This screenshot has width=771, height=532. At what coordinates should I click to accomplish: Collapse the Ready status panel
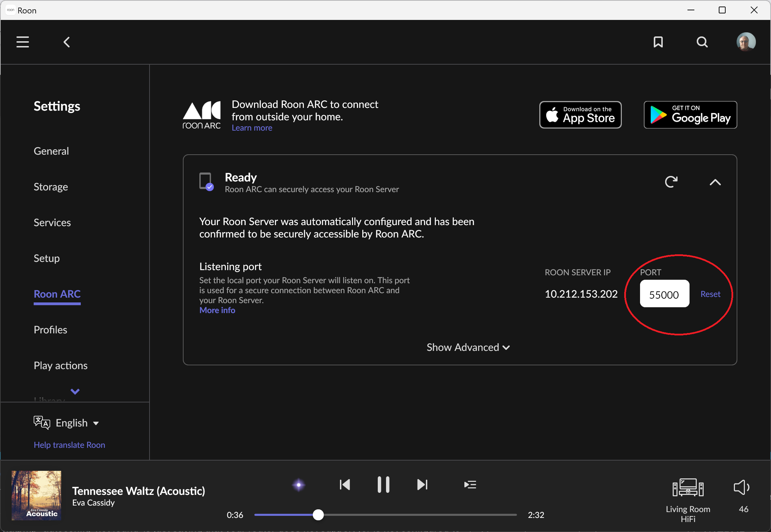[x=715, y=182]
